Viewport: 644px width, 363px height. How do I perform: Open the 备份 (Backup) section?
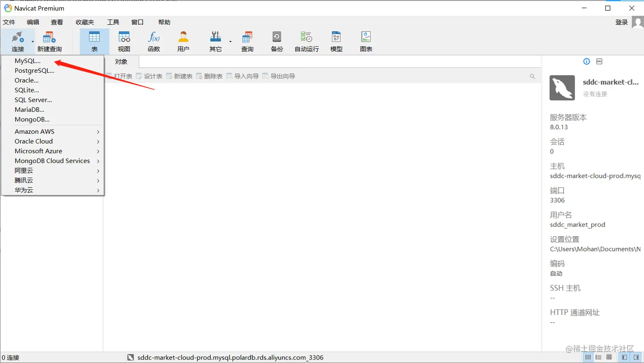coord(277,41)
